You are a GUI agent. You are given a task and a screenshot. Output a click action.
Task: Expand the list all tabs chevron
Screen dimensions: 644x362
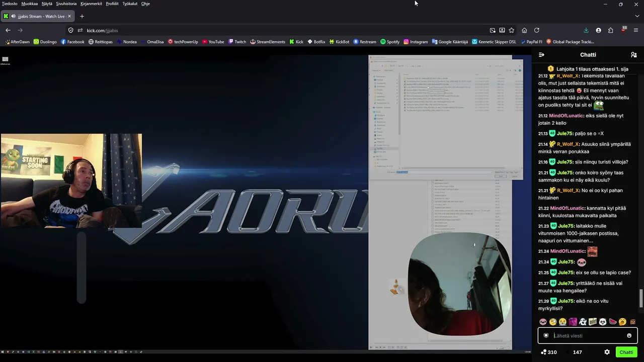637,16
